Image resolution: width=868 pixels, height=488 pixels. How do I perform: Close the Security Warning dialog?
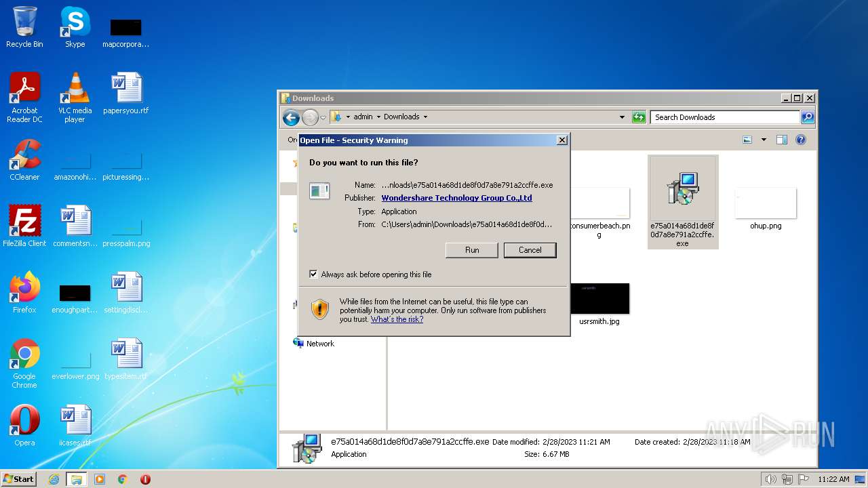(561, 140)
